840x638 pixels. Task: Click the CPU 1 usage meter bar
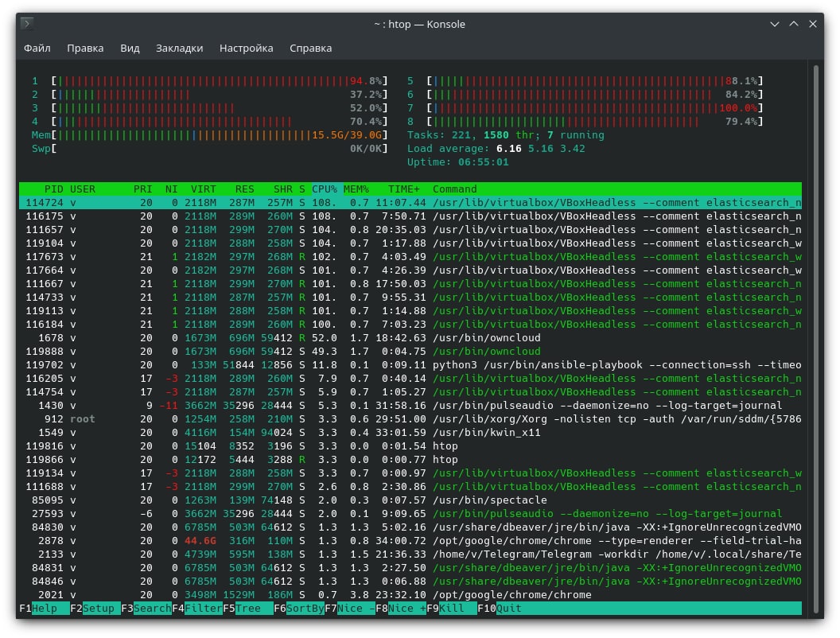tap(220, 81)
